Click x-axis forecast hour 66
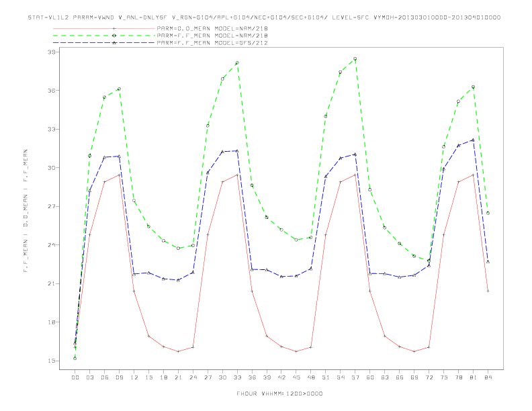 click(x=400, y=377)
